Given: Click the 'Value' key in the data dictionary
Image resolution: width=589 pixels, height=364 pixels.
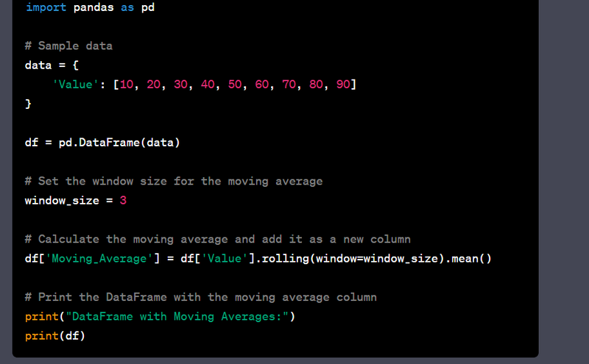Looking at the screenshot, I should (x=76, y=85).
